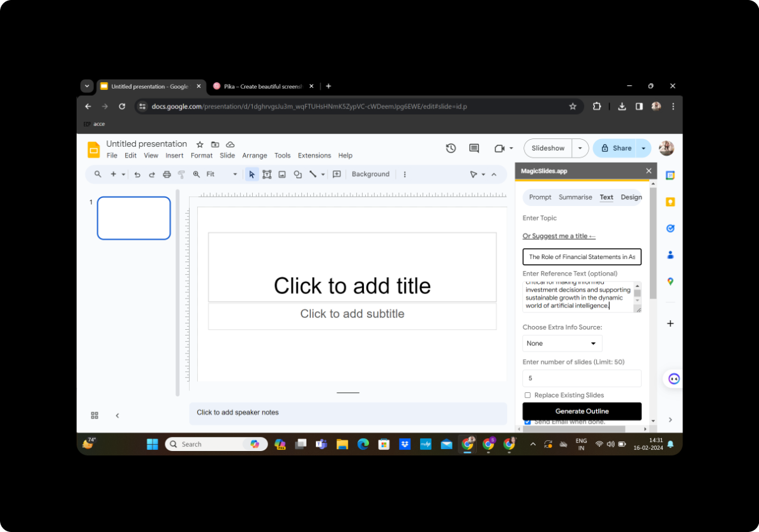Screen dimensions: 759x532
Task: Toggle Send Email when done checkbox
Action: [x=528, y=422]
